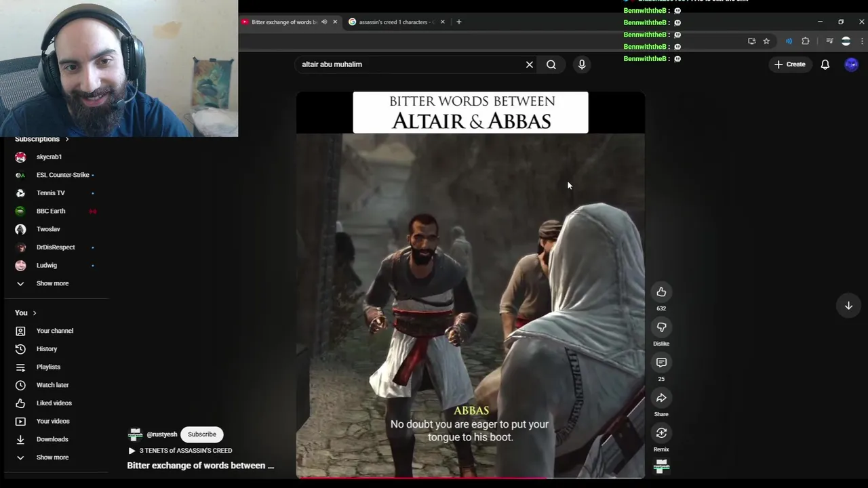Click the 25 comments count

tap(661, 379)
